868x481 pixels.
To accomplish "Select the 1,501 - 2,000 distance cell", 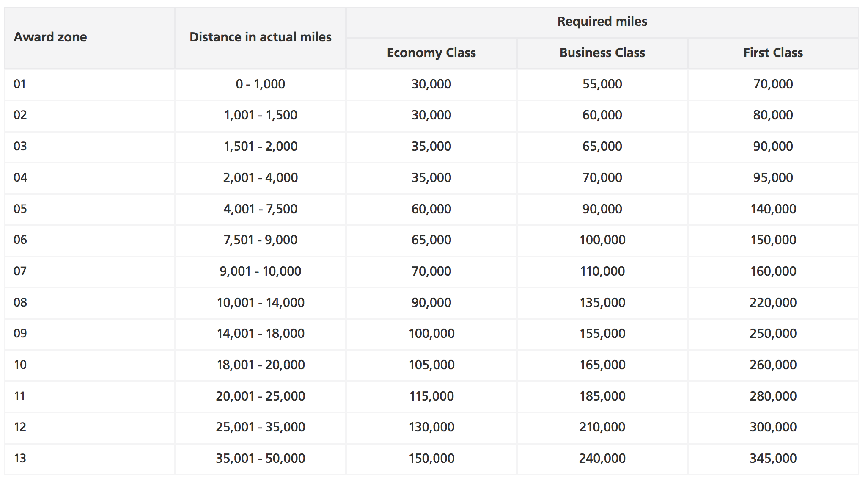I will click(260, 147).
